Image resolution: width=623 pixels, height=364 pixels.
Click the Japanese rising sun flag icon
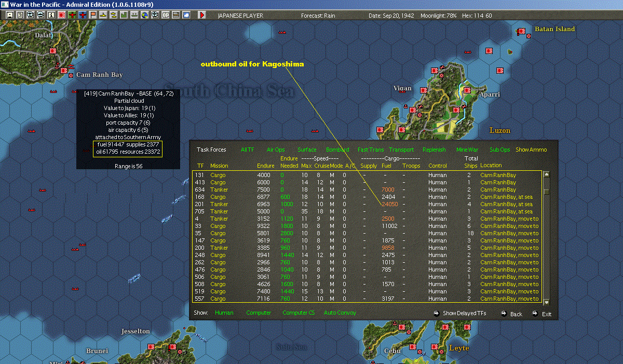[x=61, y=15]
